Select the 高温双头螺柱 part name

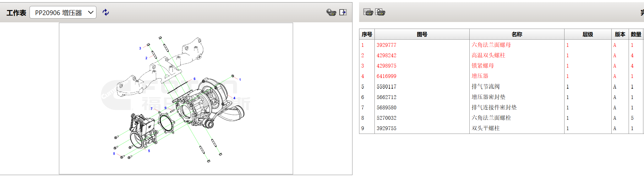tap(488, 55)
